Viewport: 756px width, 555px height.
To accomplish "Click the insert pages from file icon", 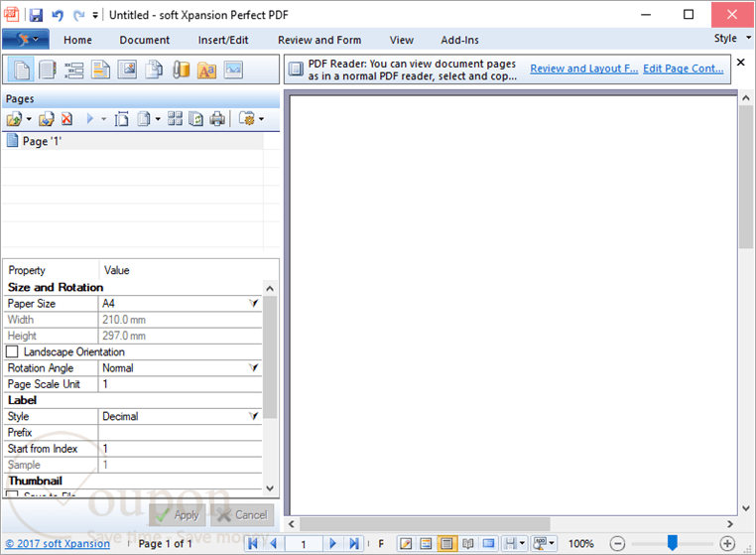I will [15, 119].
